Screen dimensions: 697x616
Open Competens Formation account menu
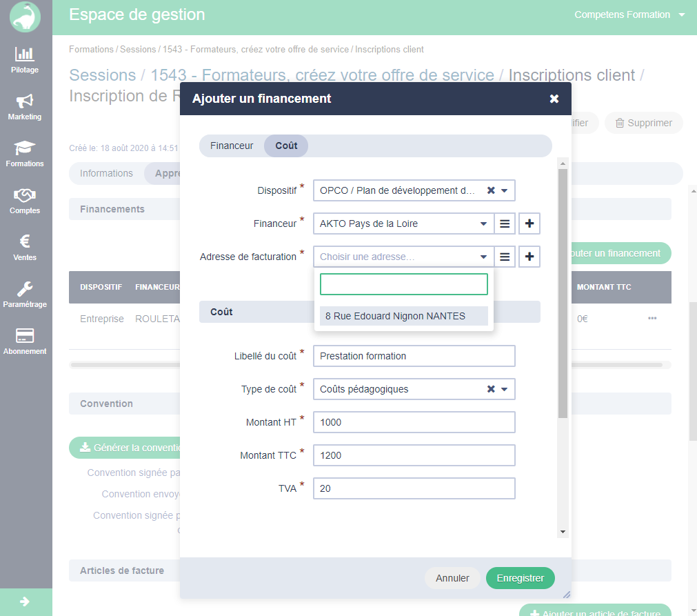click(629, 14)
